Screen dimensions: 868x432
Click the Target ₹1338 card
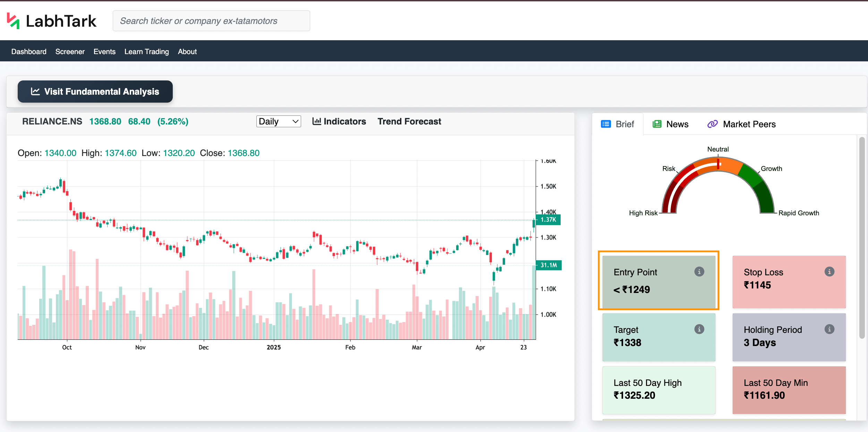659,337
